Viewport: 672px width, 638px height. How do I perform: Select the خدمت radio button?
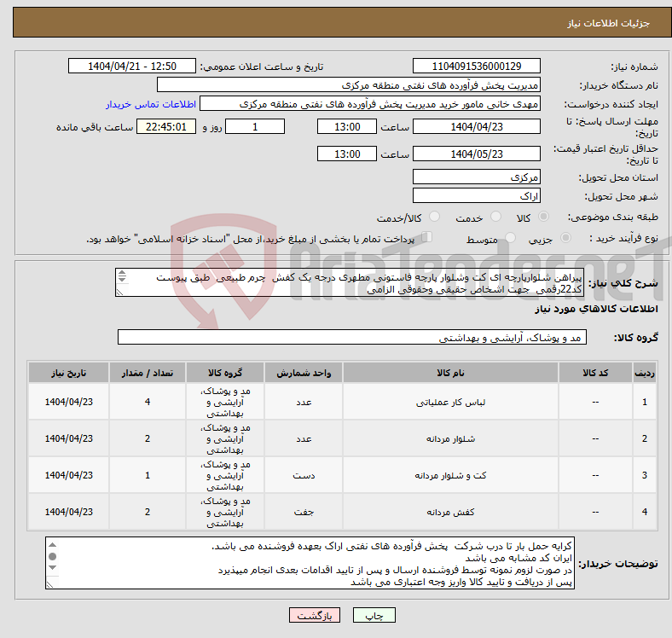point(495,217)
